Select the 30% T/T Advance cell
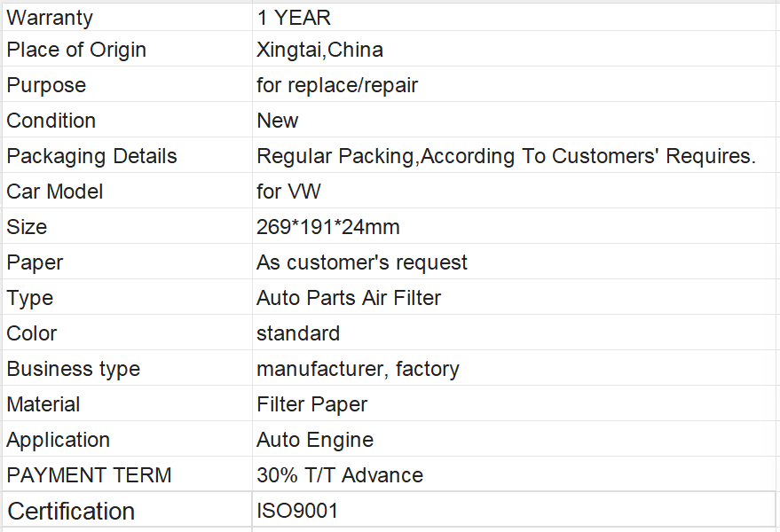This screenshot has height=532, width=780. pos(515,473)
